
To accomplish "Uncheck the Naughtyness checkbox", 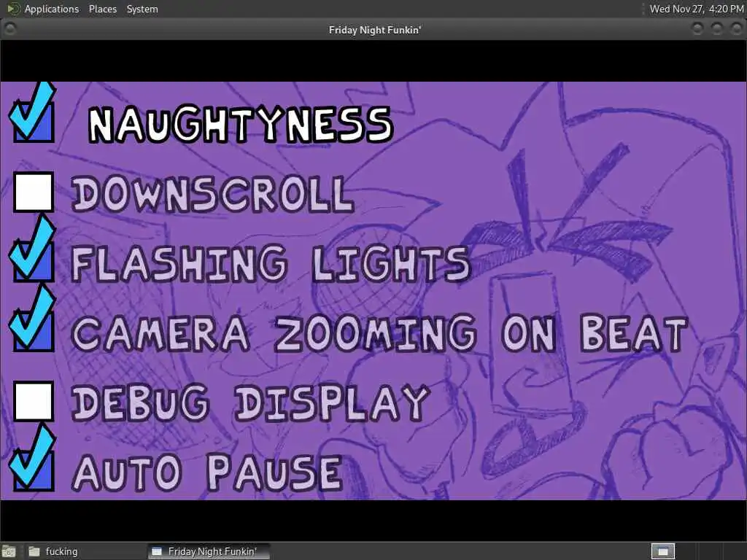I will [x=32, y=118].
